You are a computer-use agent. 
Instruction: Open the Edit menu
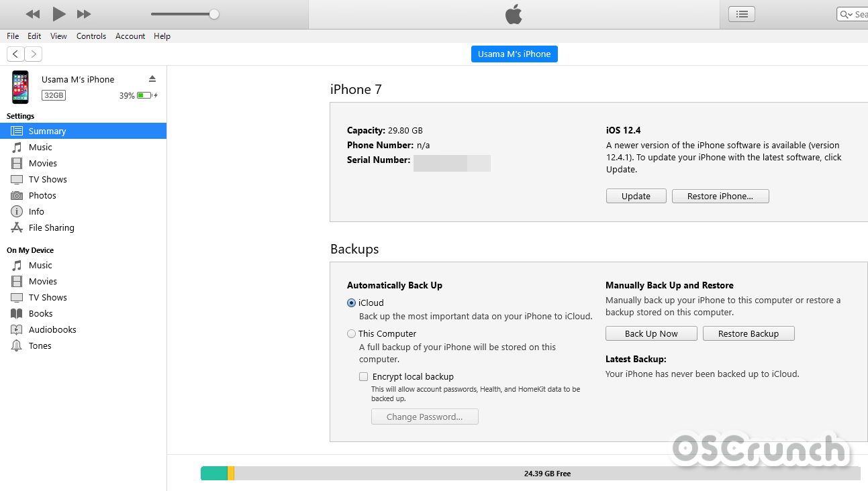click(34, 36)
